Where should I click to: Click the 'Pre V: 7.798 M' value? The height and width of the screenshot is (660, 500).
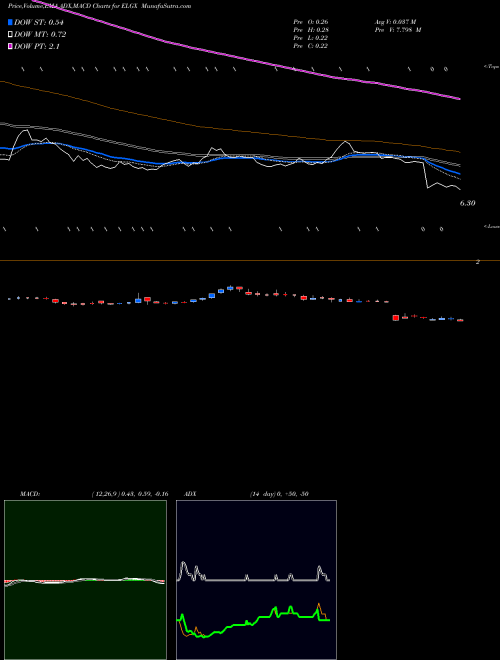coord(397,30)
